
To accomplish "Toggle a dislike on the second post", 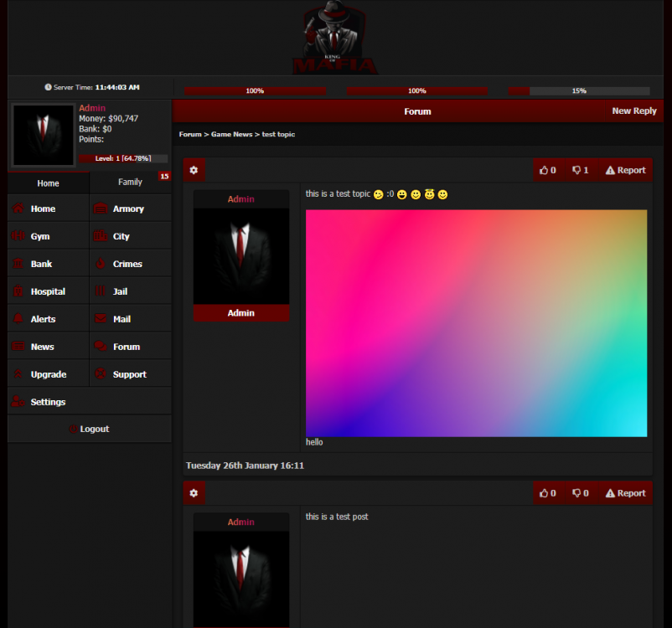I will (580, 492).
